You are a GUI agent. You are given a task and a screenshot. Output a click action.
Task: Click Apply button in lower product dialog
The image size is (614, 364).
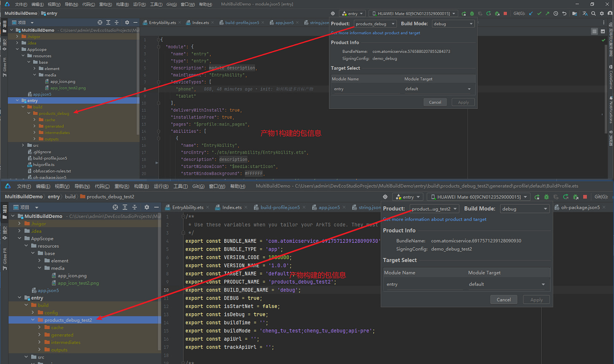pos(536,299)
